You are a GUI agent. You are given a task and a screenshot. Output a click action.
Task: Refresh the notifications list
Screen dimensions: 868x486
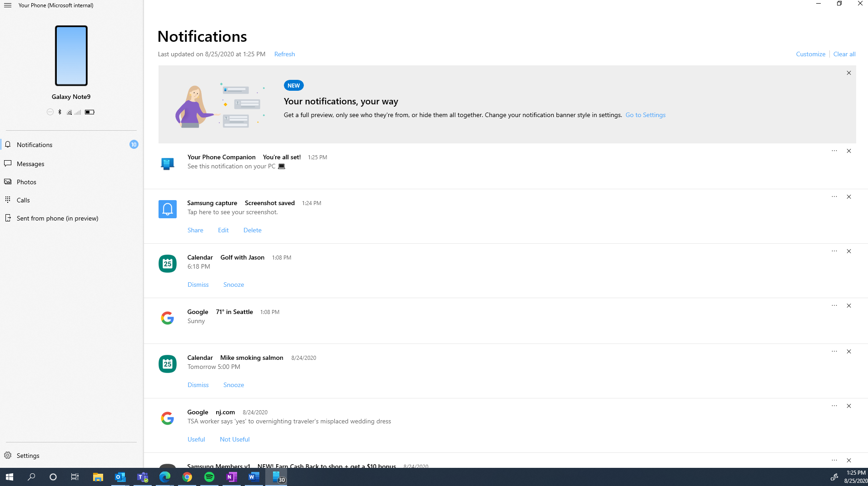tap(284, 54)
